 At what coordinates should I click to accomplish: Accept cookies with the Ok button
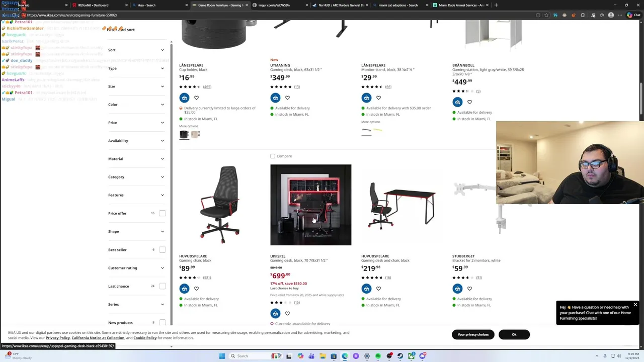point(514,334)
